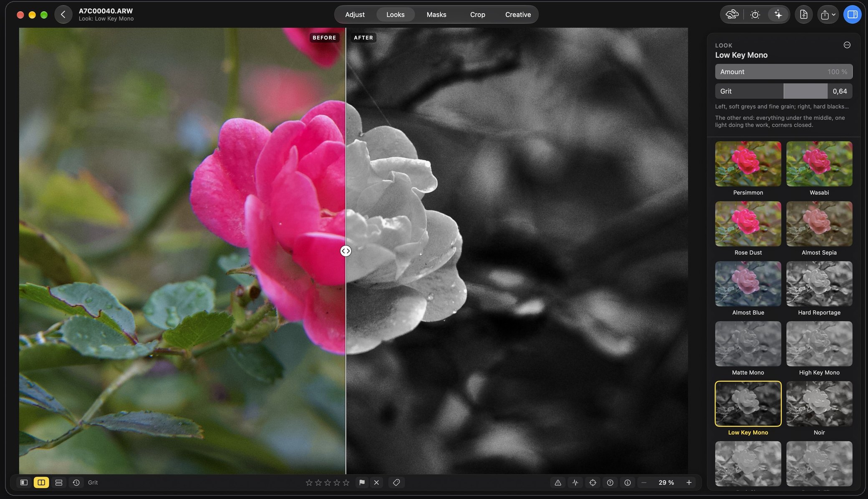The height and width of the screenshot is (499, 868).
Task: Select the Persimmon look thumbnail
Action: click(748, 164)
